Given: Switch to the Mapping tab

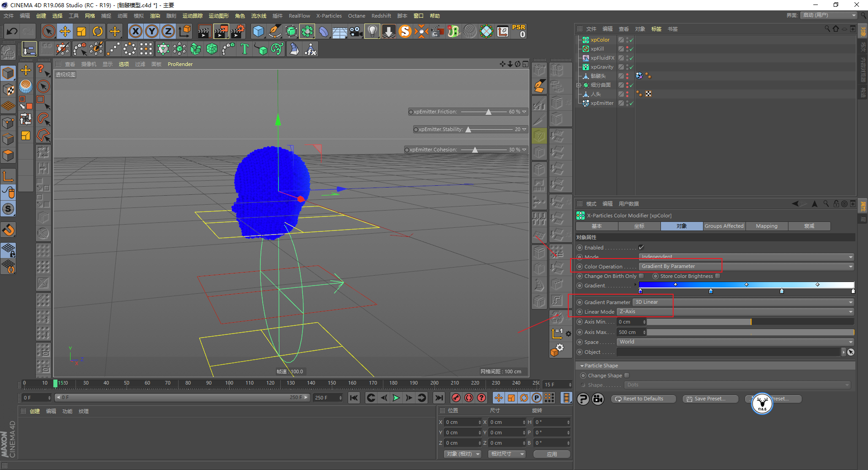Looking at the screenshot, I should [767, 226].
